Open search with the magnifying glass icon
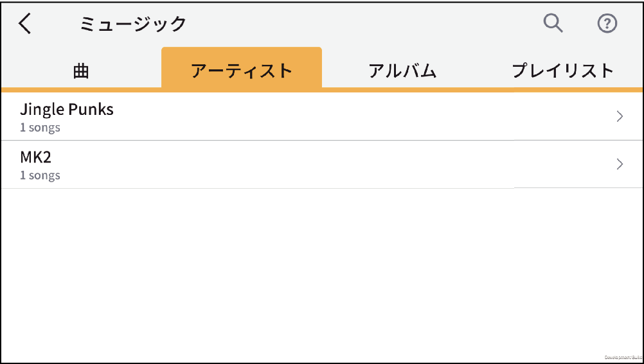 click(553, 23)
